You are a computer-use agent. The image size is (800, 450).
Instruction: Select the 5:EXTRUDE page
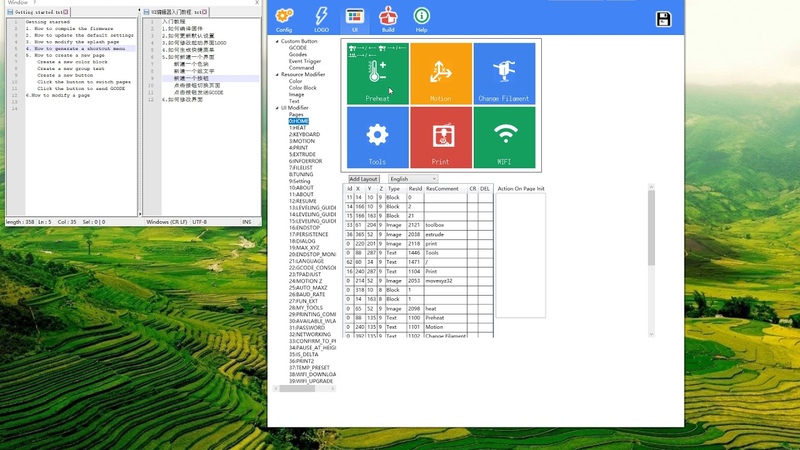(x=303, y=155)
